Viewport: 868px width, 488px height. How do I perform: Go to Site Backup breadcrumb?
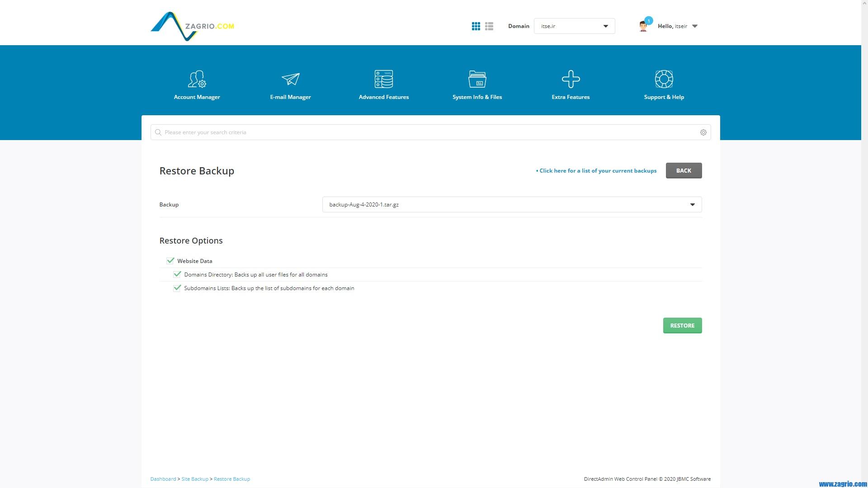[195, 479]
